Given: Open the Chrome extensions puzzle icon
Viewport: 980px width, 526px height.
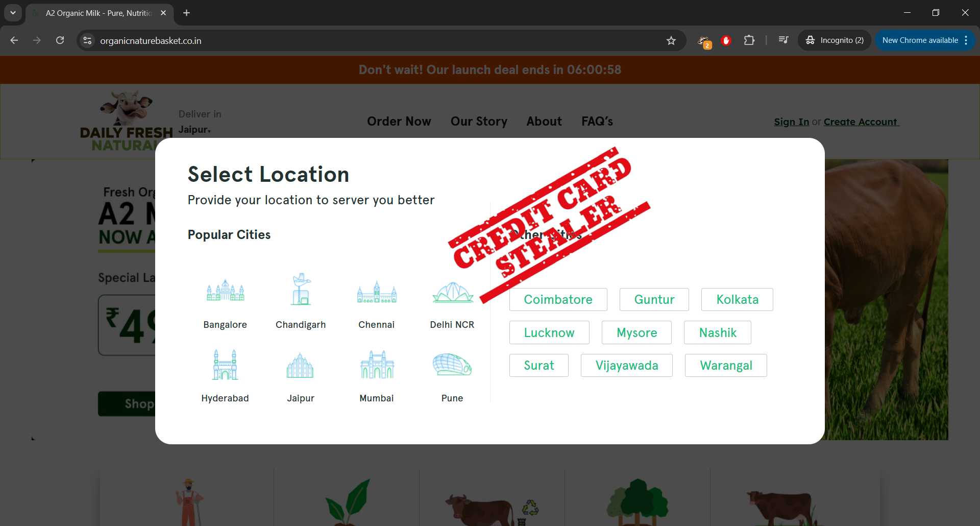Looking at the screenshot, I should [x=749, y=40].
